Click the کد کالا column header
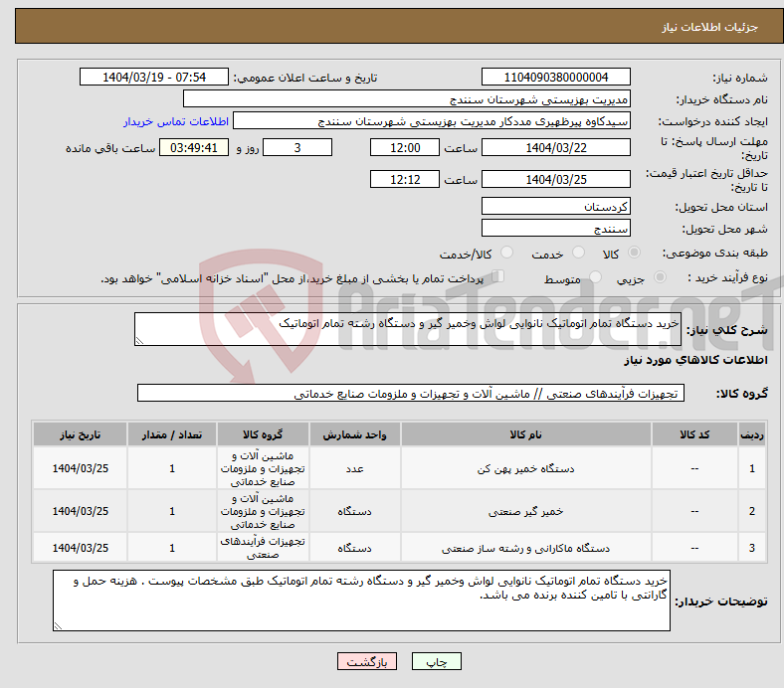The height and width of the screenshot is (688, 784). 694,434
